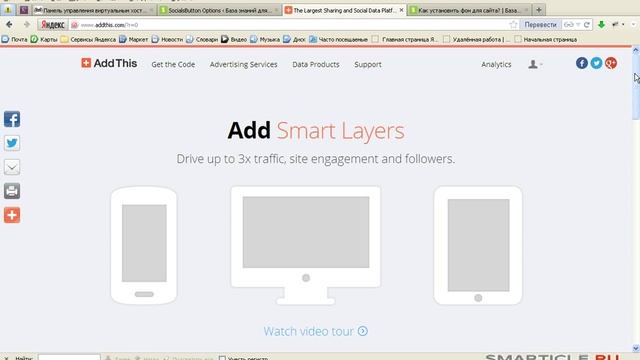
Task: Share via Twitter in left sidebar
Action: 12,143
